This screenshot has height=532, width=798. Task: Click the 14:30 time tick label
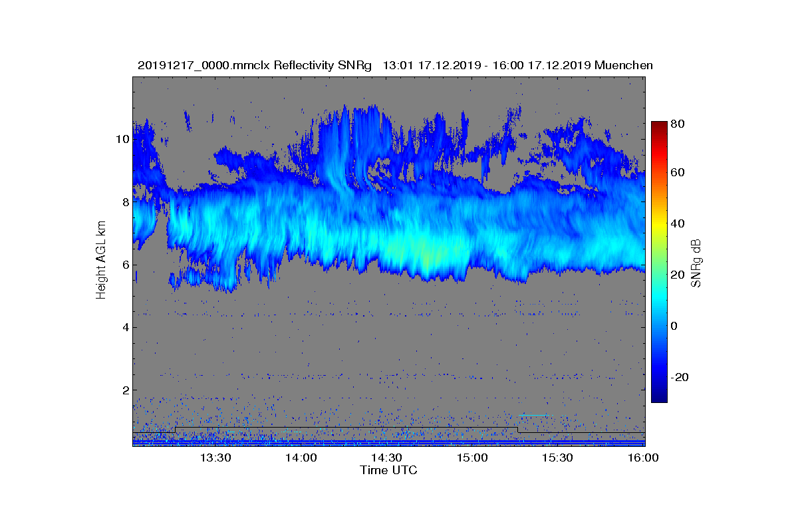click(x=386, y=458)
